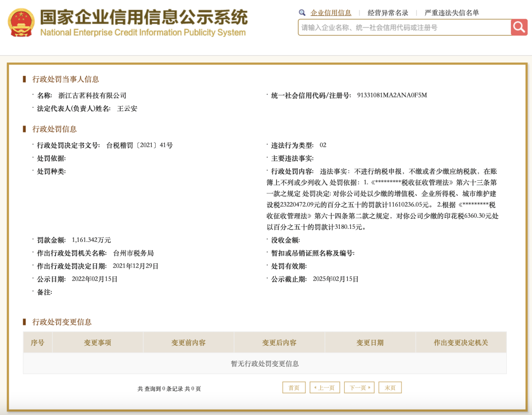
Task: Click the 暂无行政处罚变更信息 empty table message
Action: click(265, 363)
